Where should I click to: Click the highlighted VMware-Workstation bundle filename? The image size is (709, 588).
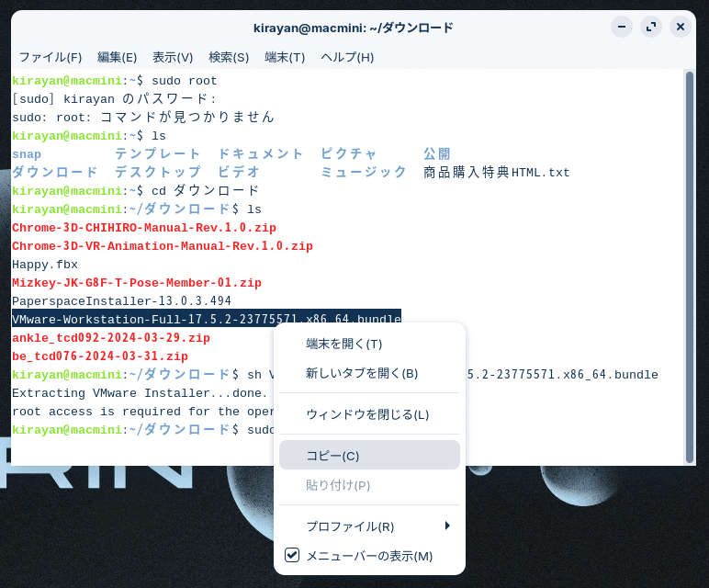coord(207,319)
